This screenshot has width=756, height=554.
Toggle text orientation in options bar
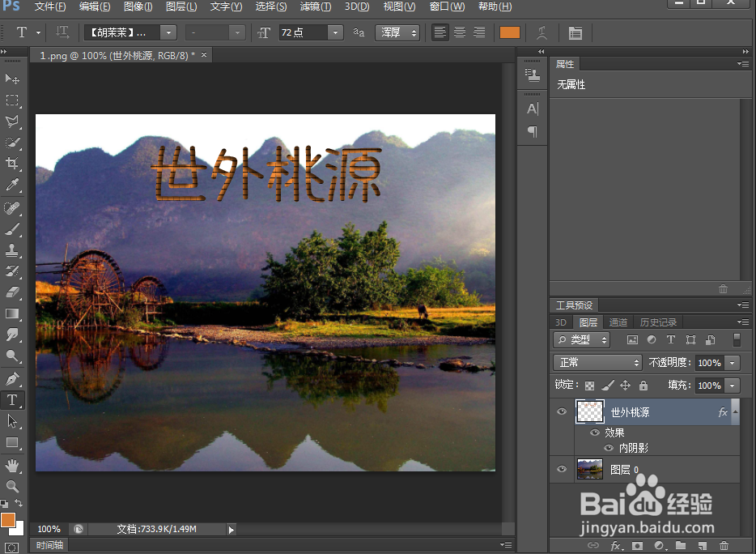62,32
